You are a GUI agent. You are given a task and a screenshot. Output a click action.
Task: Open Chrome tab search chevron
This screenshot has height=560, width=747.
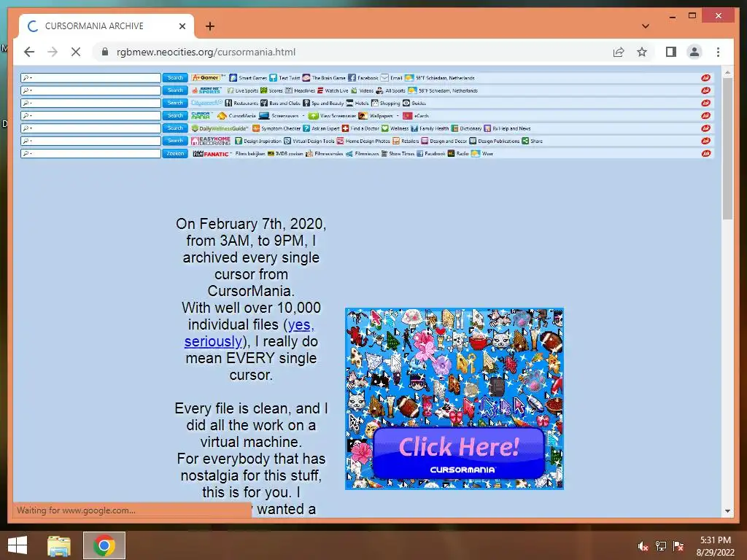pos(646,26)
